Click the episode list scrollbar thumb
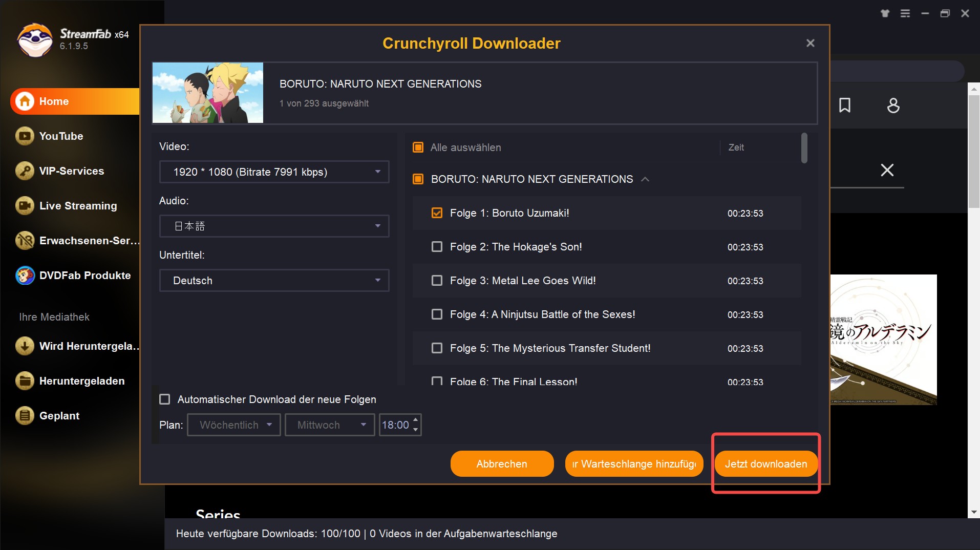This screenshot has width=980, height=550. pos(804,148)
